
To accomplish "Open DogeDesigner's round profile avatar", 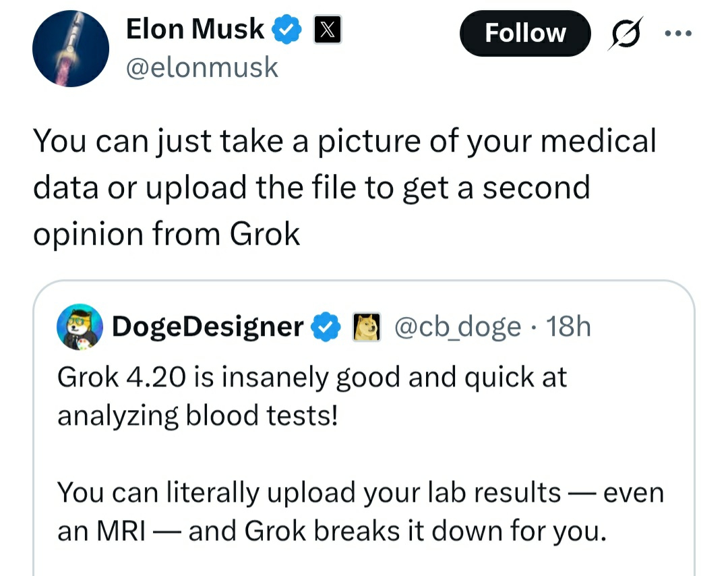I will click(x=80, y=326).
